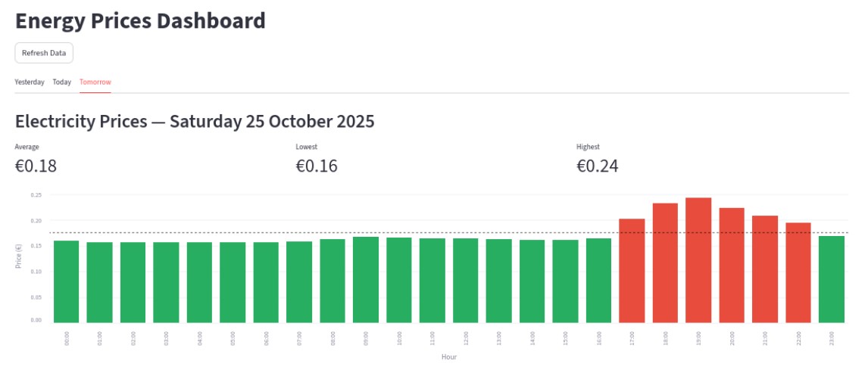Click the green bar for 00:00

tap(67, 281)
